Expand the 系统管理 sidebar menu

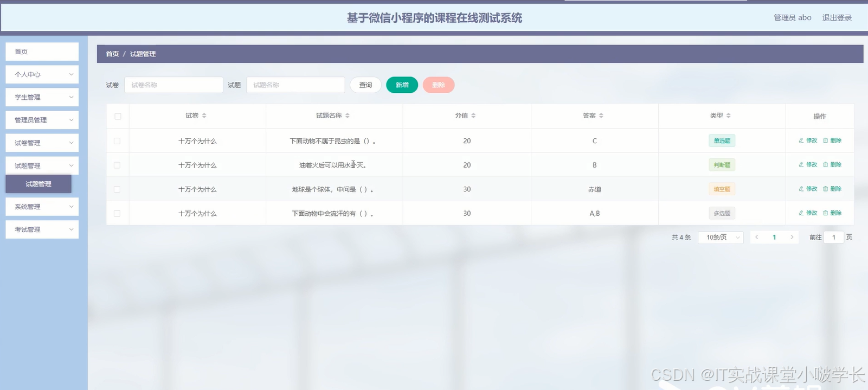click(x=42, y=207)
